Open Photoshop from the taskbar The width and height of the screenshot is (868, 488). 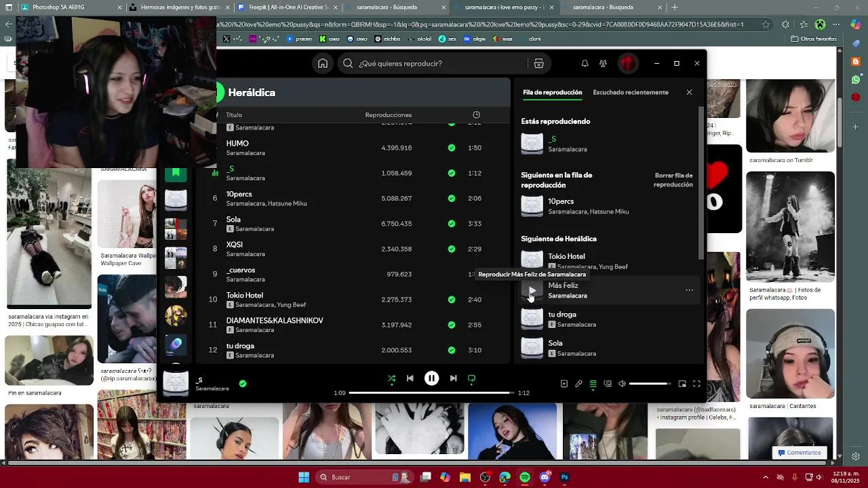(564, 477)
